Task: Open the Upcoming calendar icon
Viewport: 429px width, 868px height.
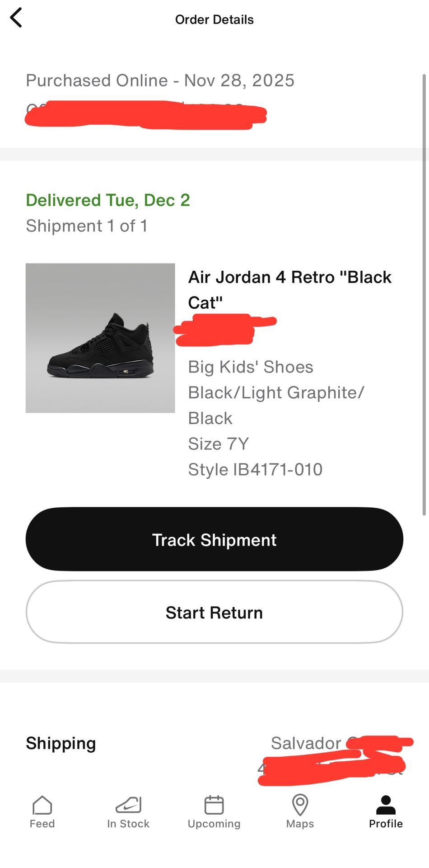Action: pos(214,805)
